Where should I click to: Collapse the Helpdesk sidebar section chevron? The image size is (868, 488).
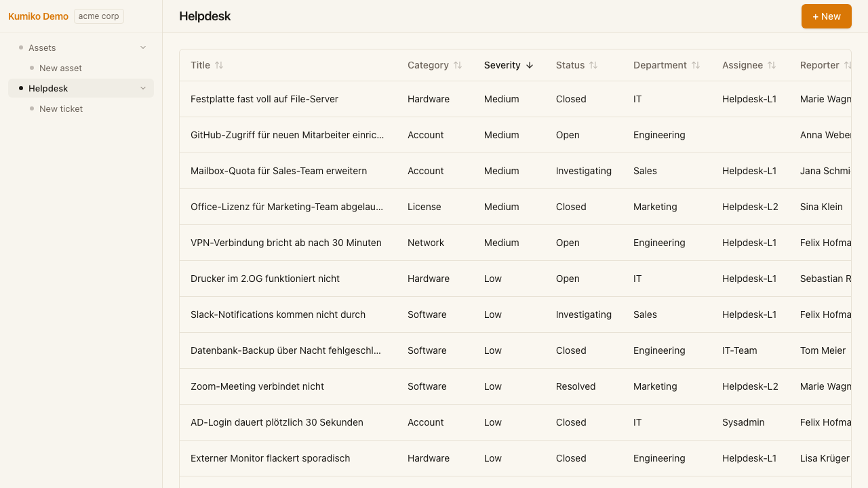[x=143, y=88]
